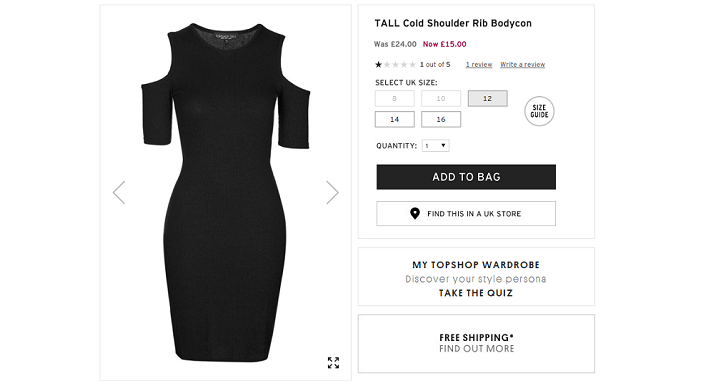Viewport: 702px width, 382px height.
Task: Click the Add to Bag button
Action: click(x=466, y=177)
